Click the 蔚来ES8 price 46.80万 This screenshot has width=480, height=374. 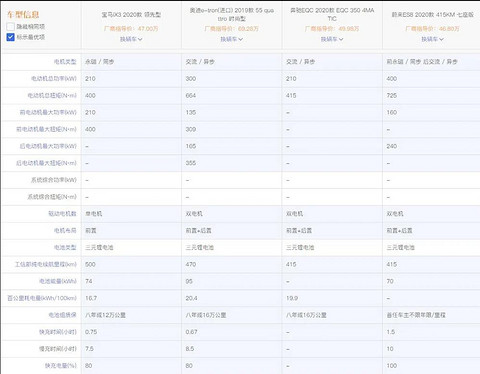(432, 29)
